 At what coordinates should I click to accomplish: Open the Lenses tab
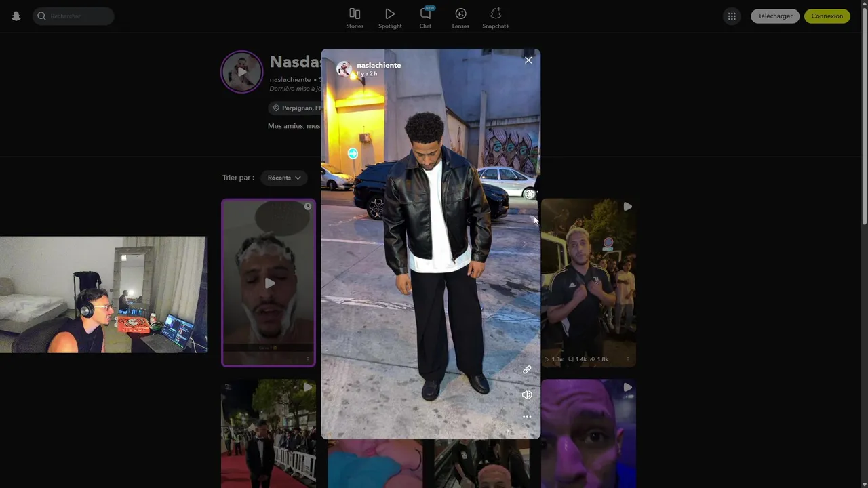(460, 18)
